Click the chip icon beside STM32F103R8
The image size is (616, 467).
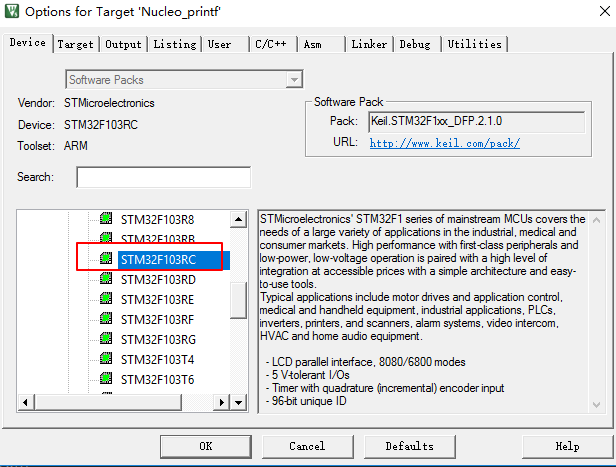(x=106, y=218)
